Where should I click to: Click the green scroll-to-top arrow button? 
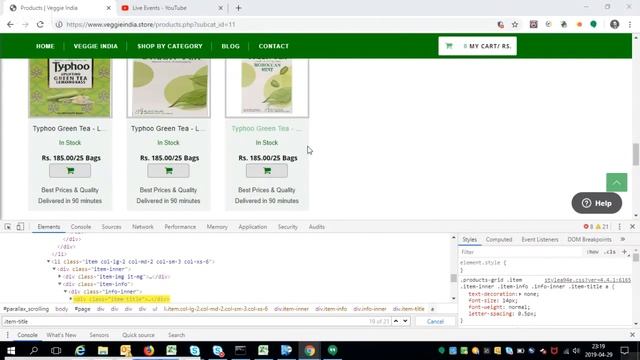click(x=616, y=182)
